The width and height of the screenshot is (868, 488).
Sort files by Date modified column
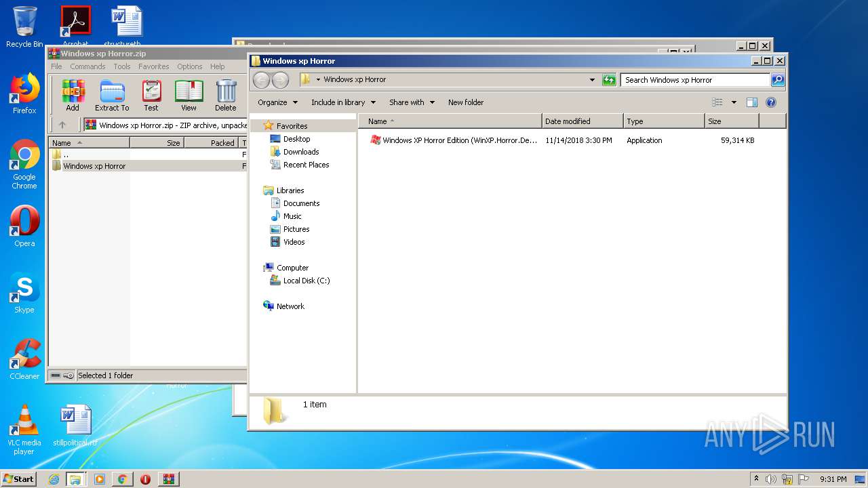pos(583,121)
